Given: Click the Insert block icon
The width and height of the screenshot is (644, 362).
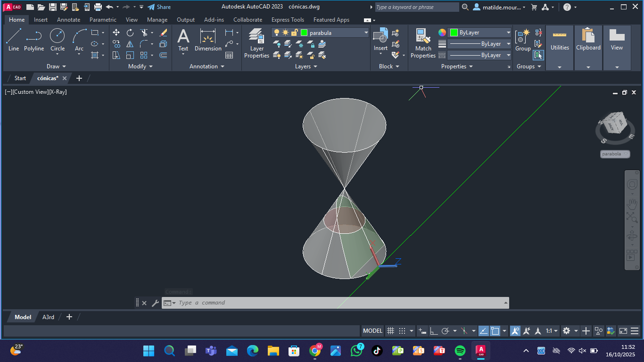Looking at the screenshot, I should click(x=380, y=40).
